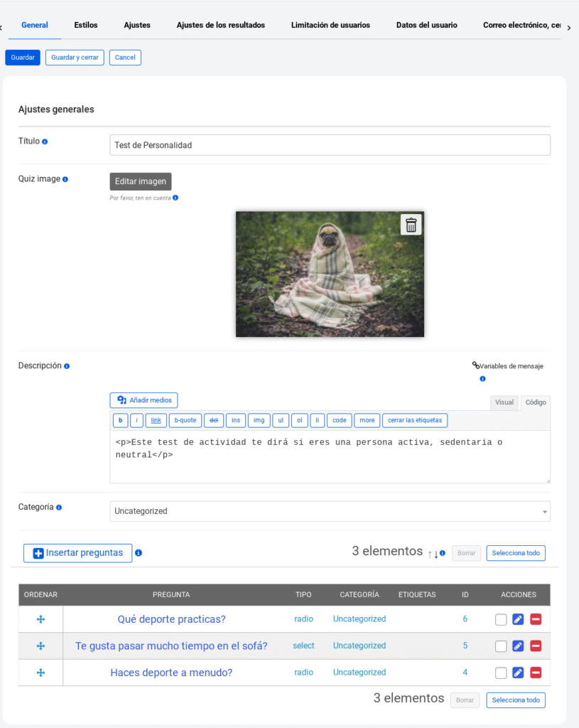Click Insertar preguntas button
The height and width of the screenshot is (728, 579).
[x=78, y=553]
